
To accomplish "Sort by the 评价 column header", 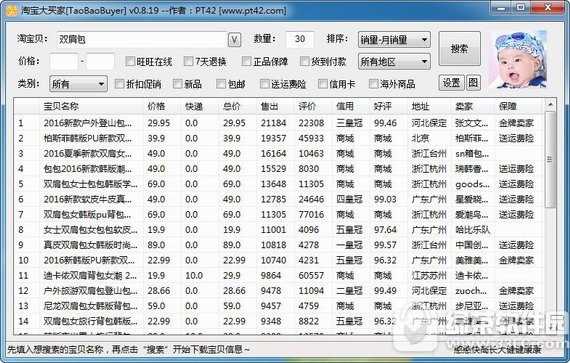I will pyautogui.click(x=313, y=106).
